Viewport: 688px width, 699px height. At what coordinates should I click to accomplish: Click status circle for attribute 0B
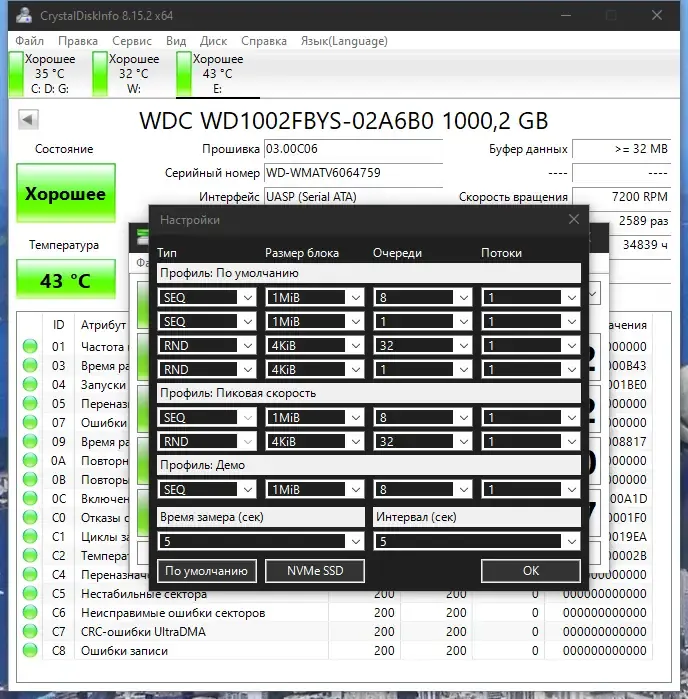tap(30, 479)
